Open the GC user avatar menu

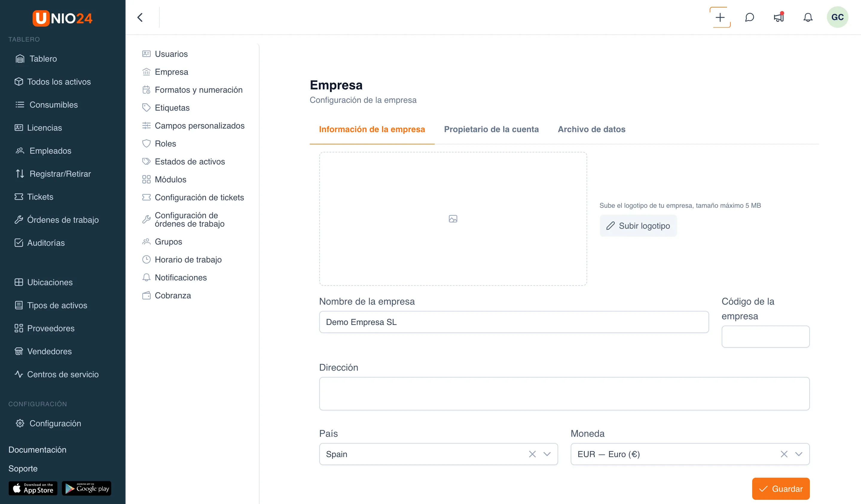pos(837,17)
